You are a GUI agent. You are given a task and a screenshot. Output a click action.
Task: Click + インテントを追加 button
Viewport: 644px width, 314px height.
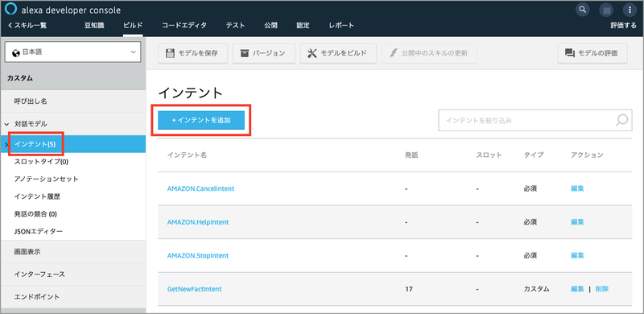(x=201, y=120)
